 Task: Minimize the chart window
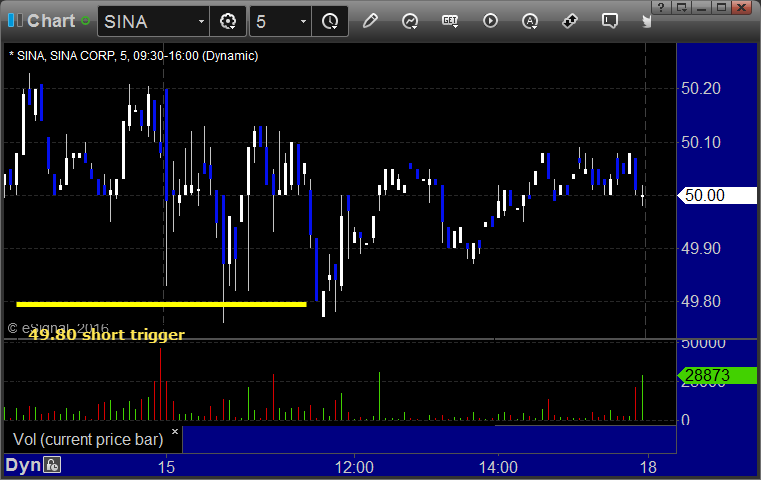coord(701,7)
